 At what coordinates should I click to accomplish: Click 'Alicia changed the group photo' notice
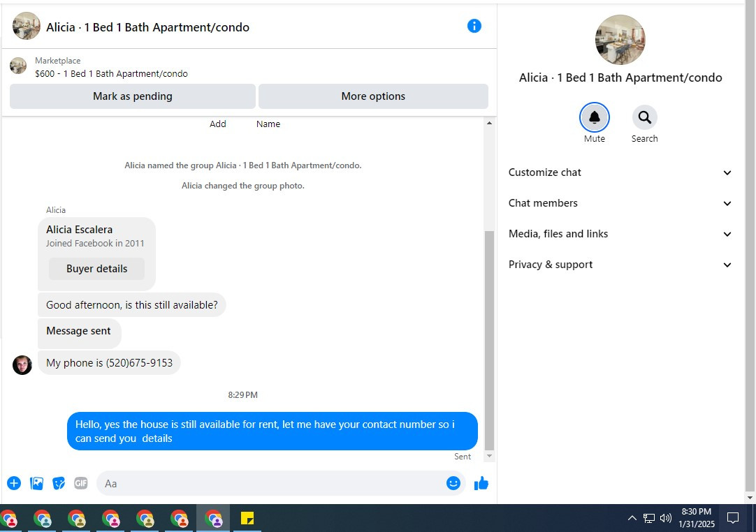tap(243, 186)
